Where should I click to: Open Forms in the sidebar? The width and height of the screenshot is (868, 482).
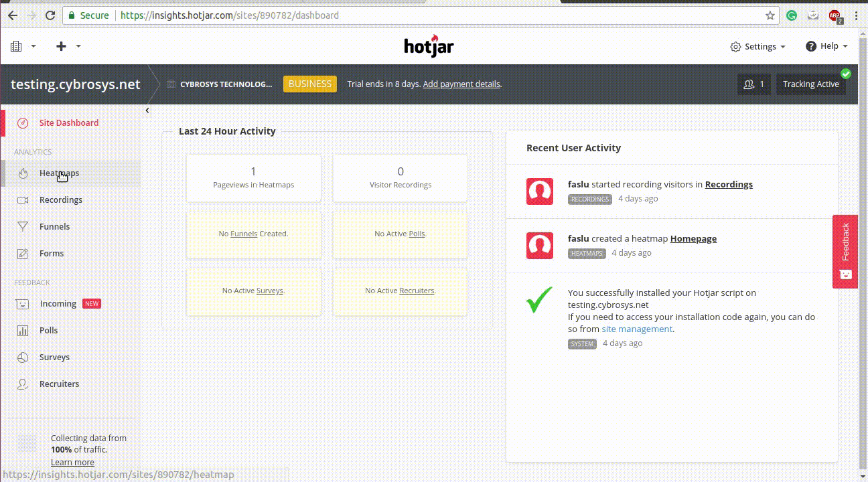pos(52,254)
